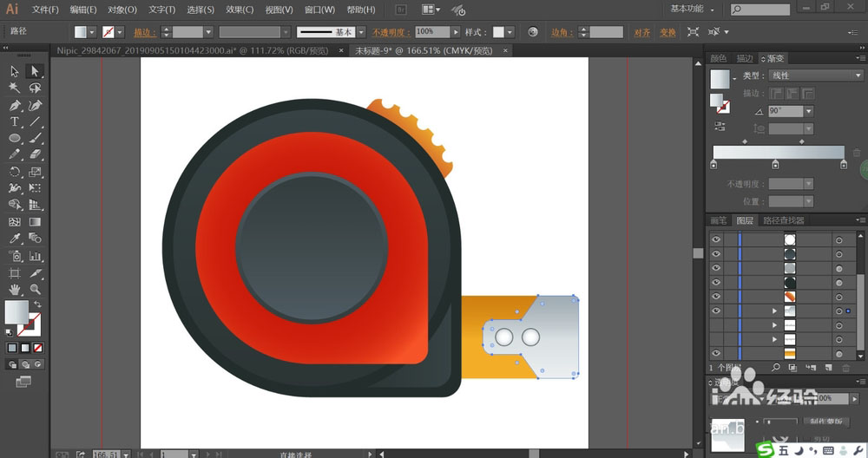
Task: Expand the selected group layer triangle
Action: click(x=774, y=311)
